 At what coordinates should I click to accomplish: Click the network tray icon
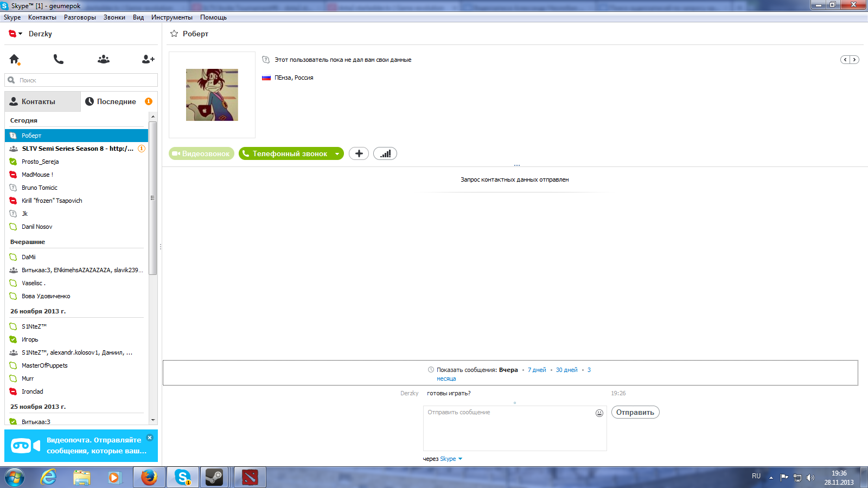click(x=797, y=478)
